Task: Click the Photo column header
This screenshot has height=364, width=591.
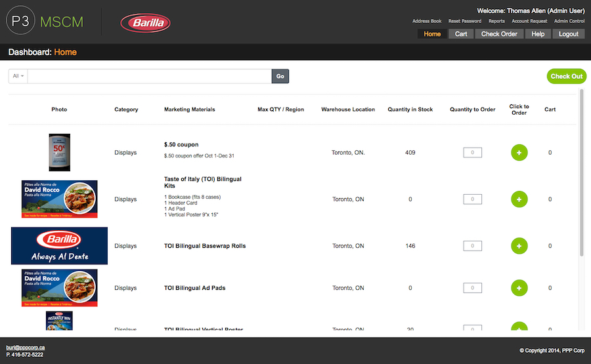Action: (59, 110)
